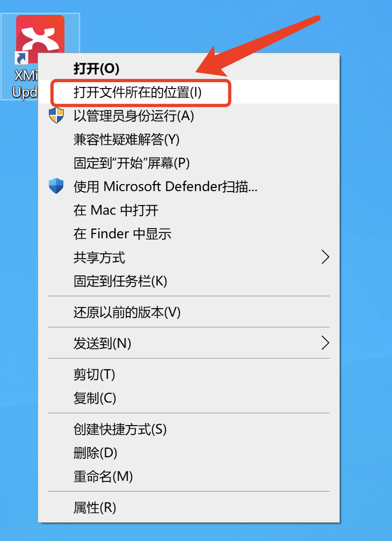Pin to taskbar with 固定到任务栏(K)
Screen dimensions: 392x541
[120, 281]
